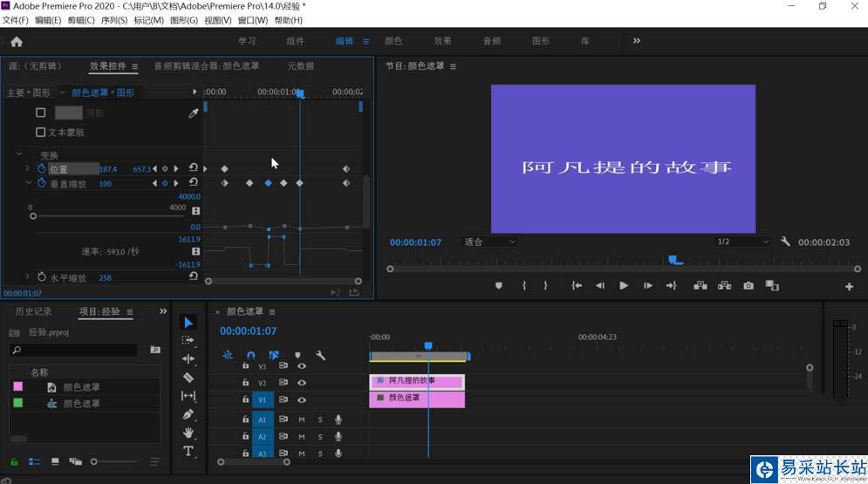868x484 pixels.
Task: Select 阿凡提的故事 clip on V2
Action: (x=417, y=382)
